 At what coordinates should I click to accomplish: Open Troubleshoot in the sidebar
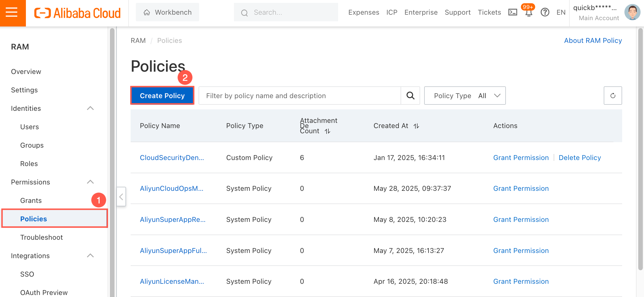pyautogui.click(x=41, y=237)
